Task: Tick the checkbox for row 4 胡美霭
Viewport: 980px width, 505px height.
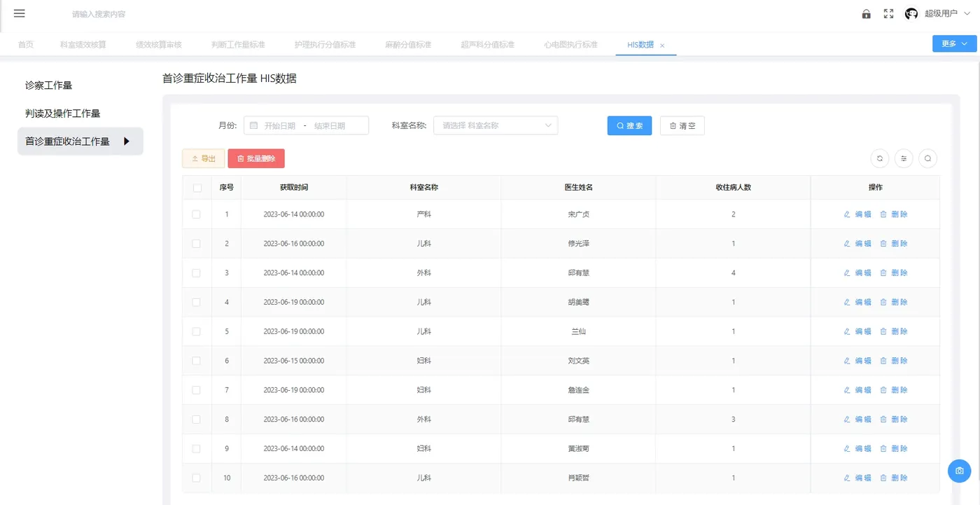Action: 196,303
